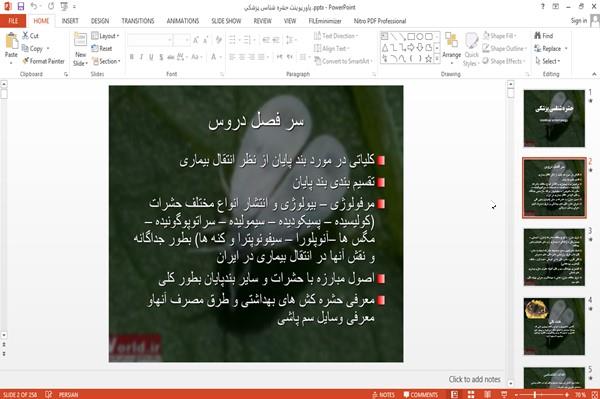This screenshot has width=600, height=399.
Task: Open the Layout dropdown
Action: point(105,36)
